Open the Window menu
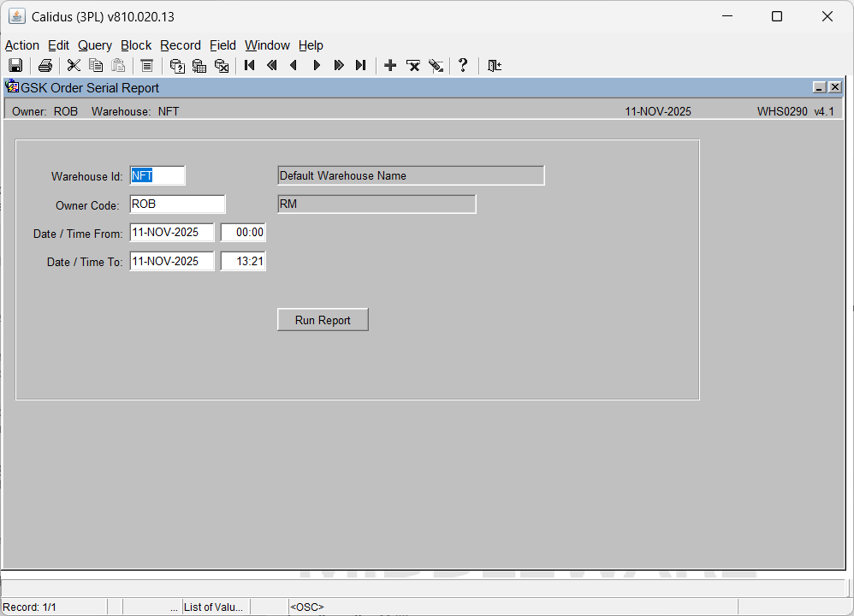Viewport: 854px width, 616px height. click(267, 45)
